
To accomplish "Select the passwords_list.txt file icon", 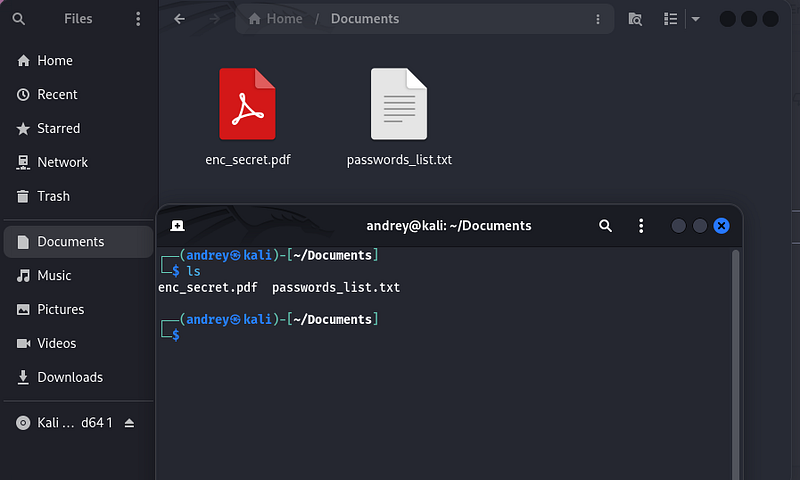I will point(399,104).
